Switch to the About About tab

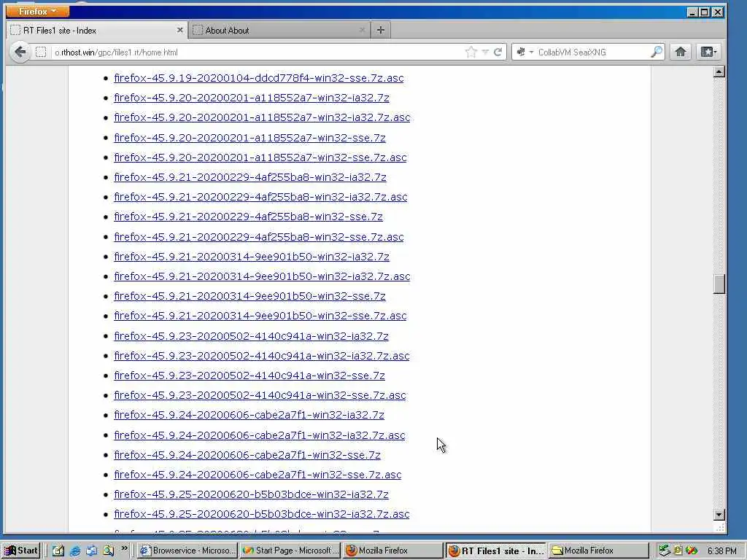tap(279, 30)
